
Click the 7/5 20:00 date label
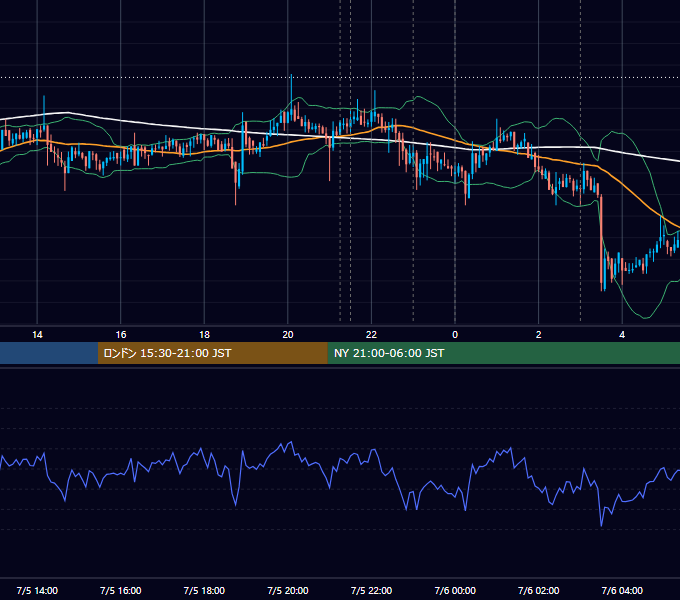coord(288,590)
